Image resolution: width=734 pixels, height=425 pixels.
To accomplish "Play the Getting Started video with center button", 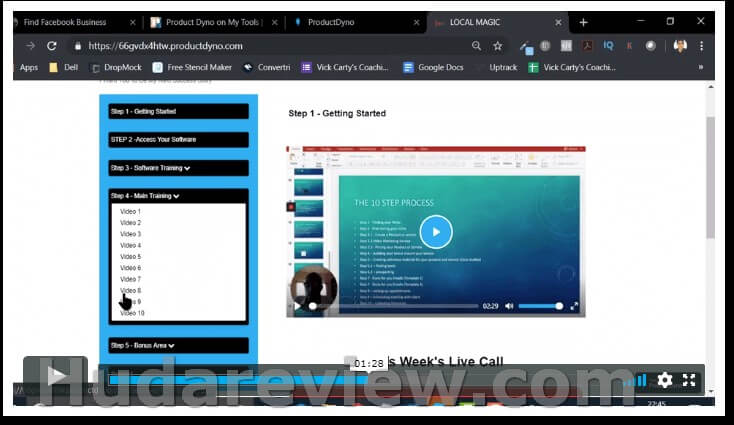I will coord(436,232).
